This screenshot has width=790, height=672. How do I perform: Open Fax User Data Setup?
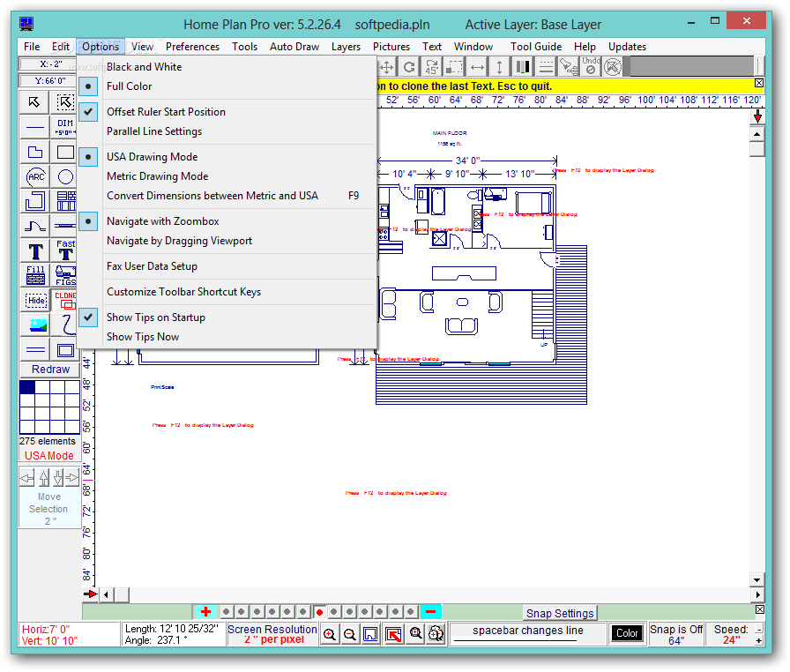coord(152,266)
